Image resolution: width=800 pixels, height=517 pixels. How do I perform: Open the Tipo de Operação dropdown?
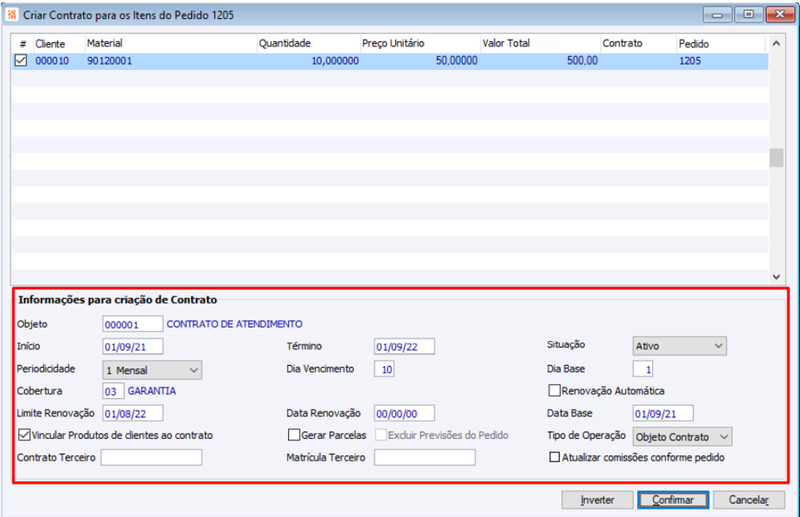coord(682,437)
